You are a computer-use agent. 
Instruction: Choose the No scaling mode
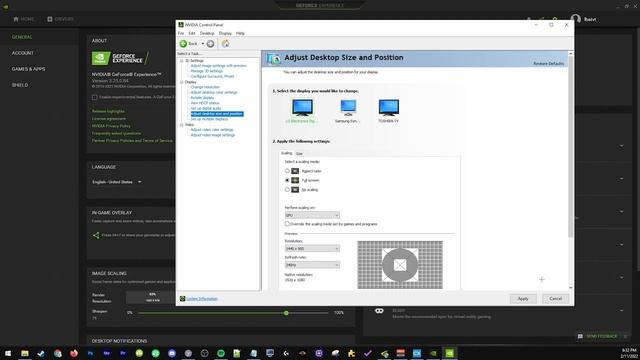tap(287, 190)
